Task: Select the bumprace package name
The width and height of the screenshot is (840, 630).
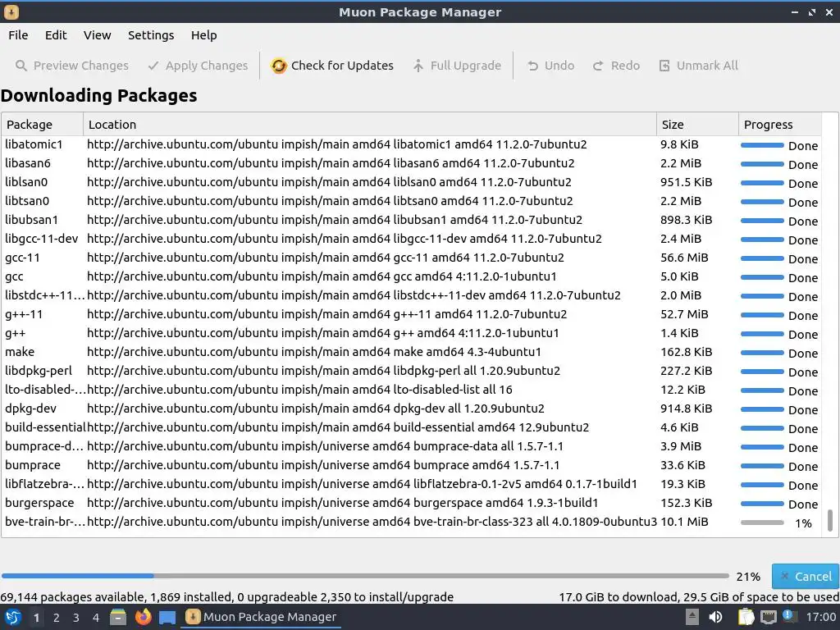Action: pyautogui.click(x=33, y=465)
